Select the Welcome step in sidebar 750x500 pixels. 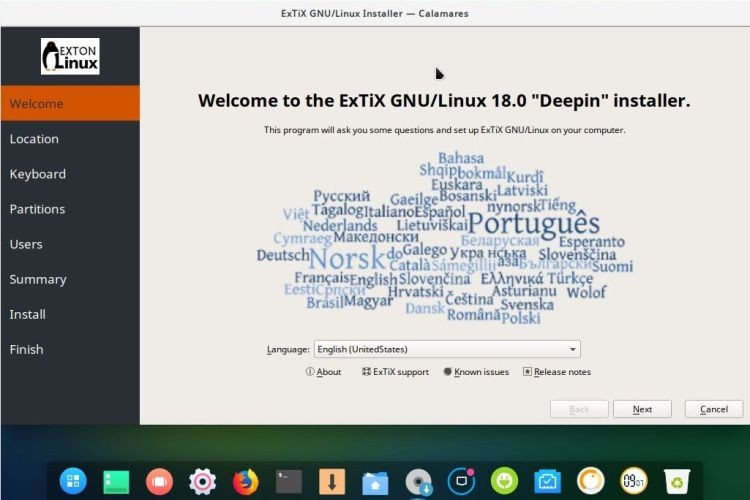(x=70, y=103)
